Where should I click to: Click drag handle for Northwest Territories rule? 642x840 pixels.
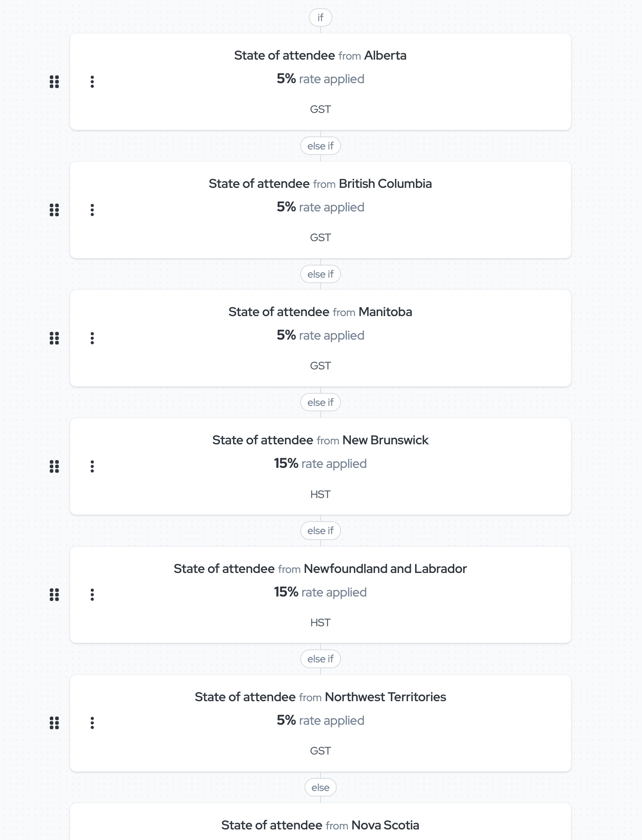click(54, 723)
